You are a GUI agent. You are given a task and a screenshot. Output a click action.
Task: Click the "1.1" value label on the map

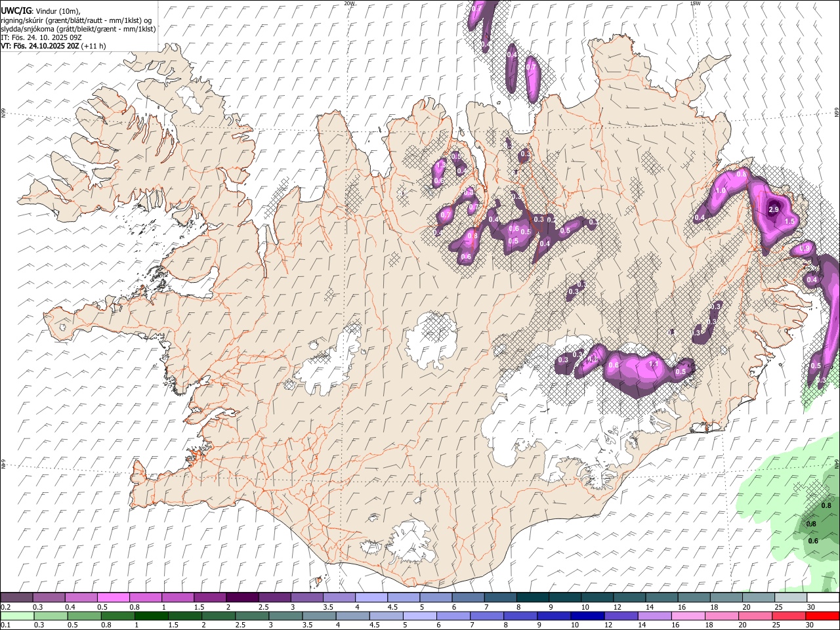(654, 364)
